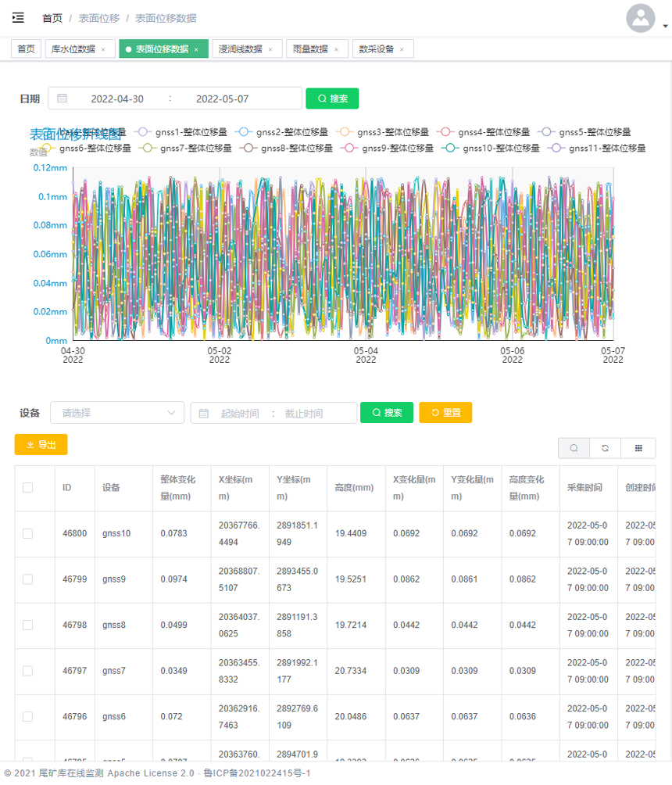Collapse sidebar with the hamburger icon
The width and height of the screenshot is (672, 785).
pos(18,18)
